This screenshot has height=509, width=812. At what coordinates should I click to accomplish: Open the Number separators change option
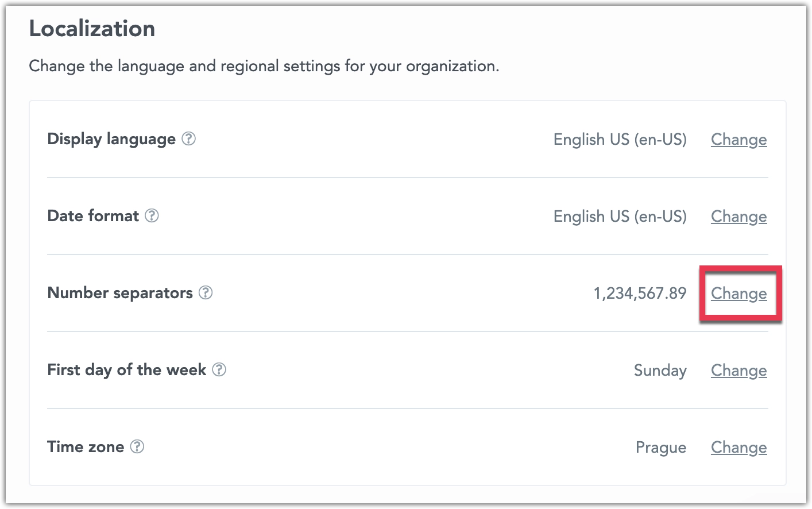(738, 293)
